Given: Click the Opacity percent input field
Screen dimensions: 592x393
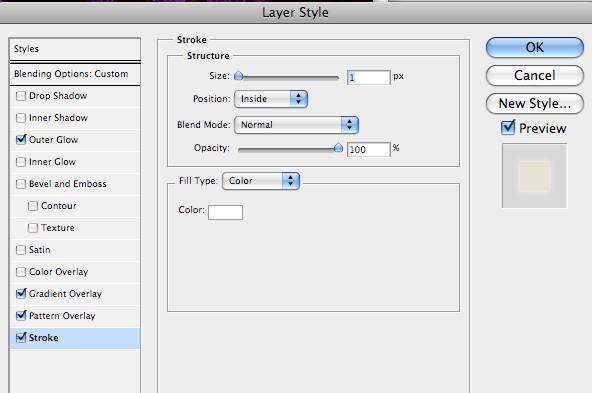Looking at the screenshot, I should click(368, 149).
